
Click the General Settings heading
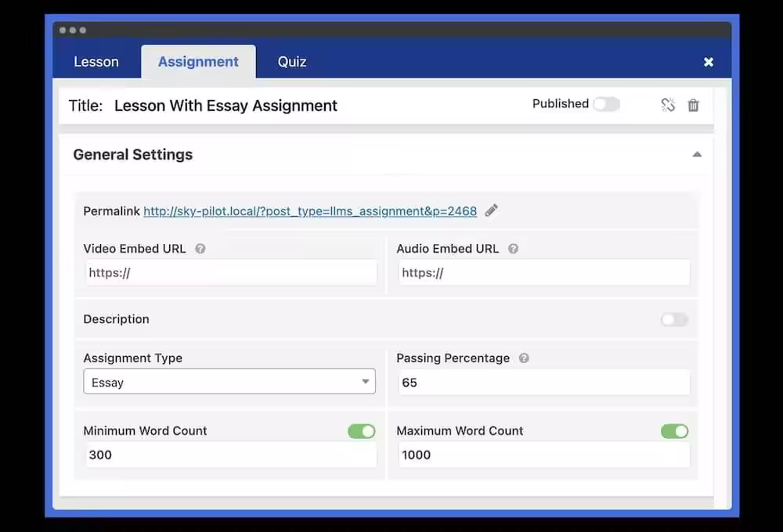[133, 155]
